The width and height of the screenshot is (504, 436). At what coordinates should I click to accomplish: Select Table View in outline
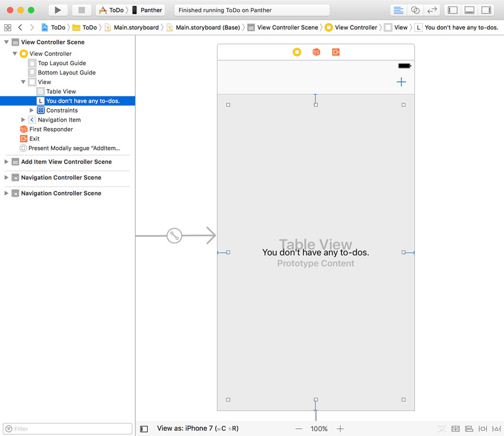coord(60,91)
